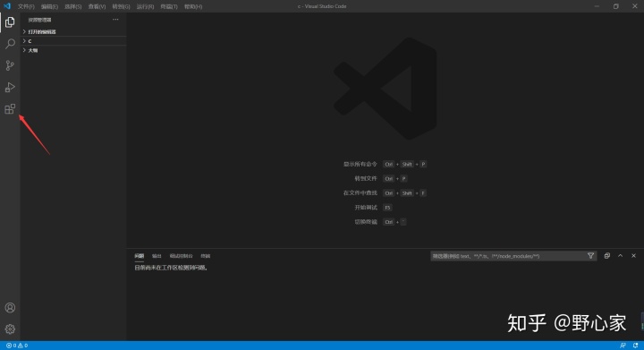This screenshot has height=350, width=644.
Task: Restore down the VS Code window
Action: click(615, 6)
